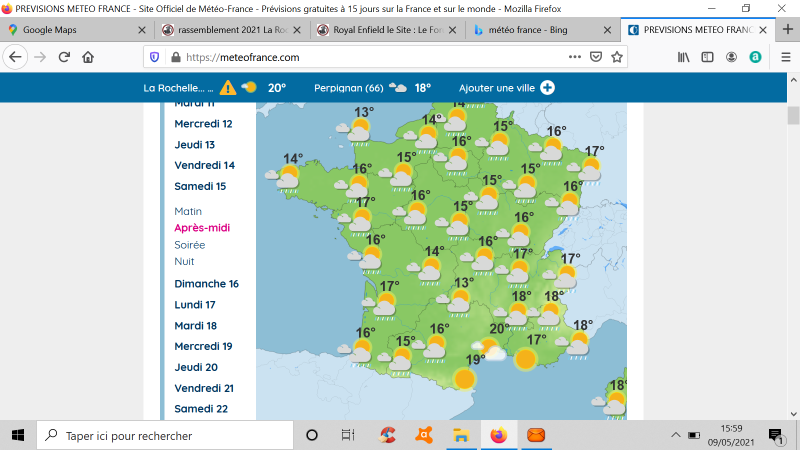Click the Brittany 14° weather icon
The height and width of the screenshot is (450, 800).
[285, 178]
